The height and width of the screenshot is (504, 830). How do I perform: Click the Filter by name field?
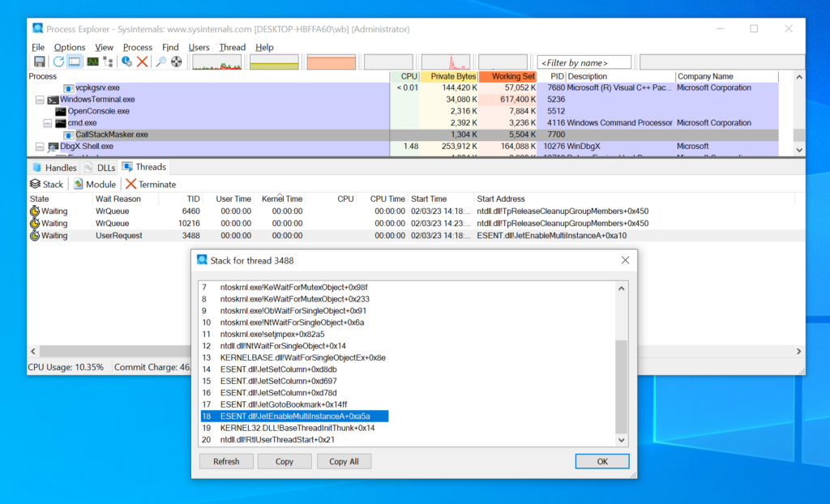point(584,62)
